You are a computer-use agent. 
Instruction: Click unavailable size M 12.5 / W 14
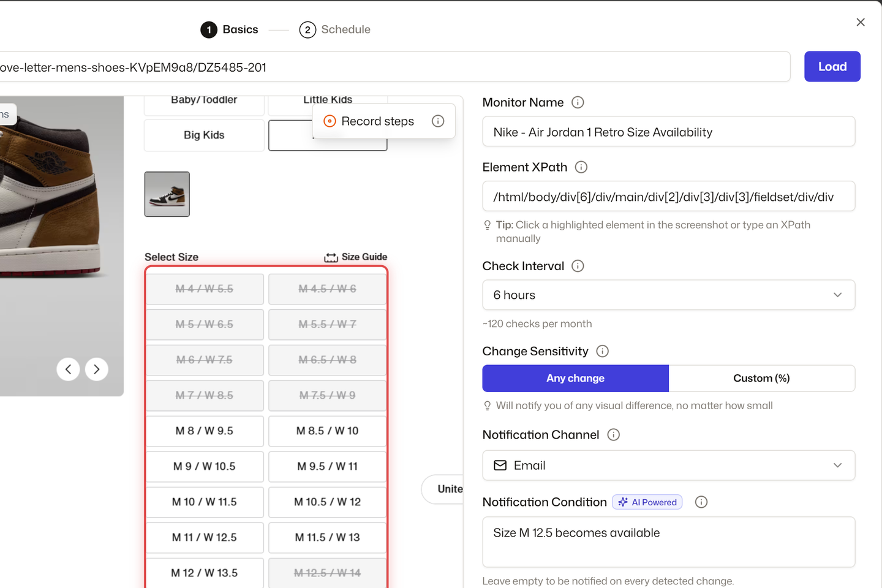coord(328,573)
